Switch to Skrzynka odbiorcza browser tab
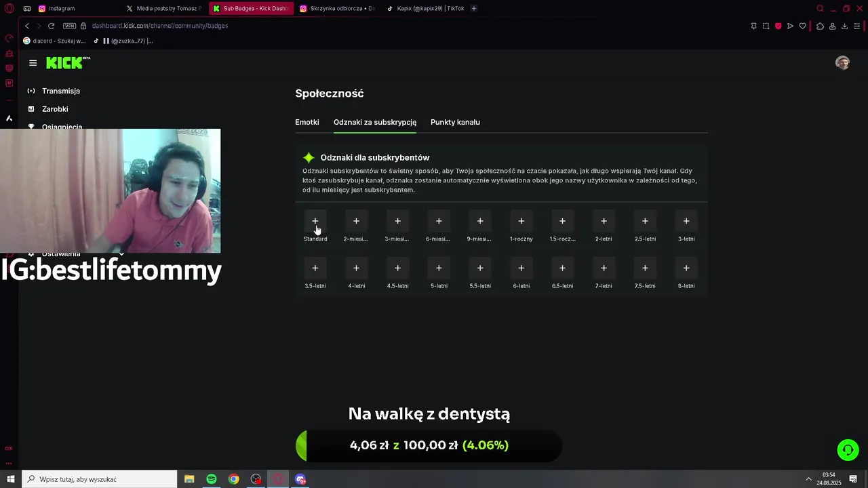The width and height of the screenshot is (868, 488). click(337, 8)
